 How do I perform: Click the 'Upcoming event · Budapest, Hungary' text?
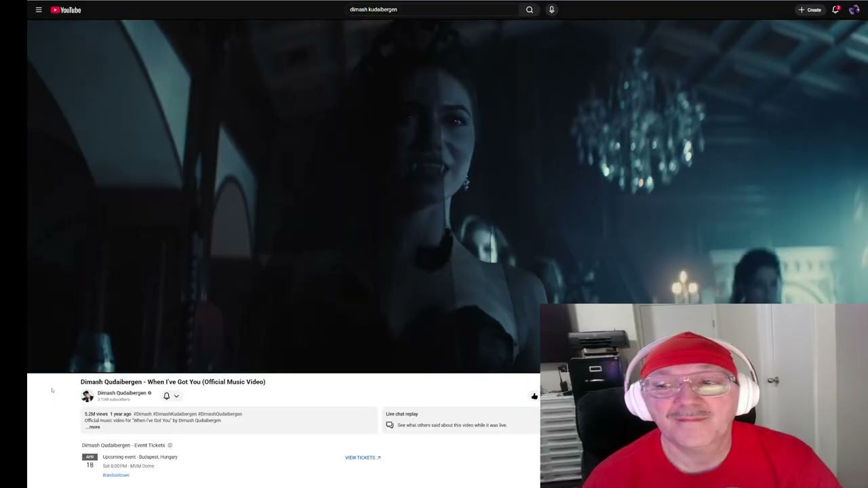[140, 457]
